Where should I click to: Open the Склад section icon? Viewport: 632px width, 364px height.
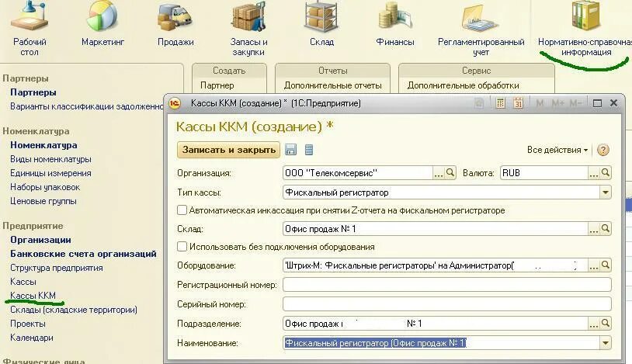[321, 17]
